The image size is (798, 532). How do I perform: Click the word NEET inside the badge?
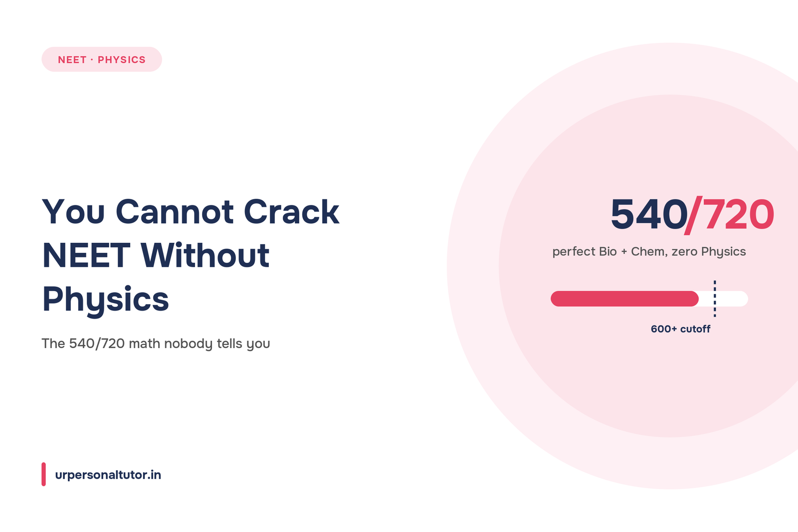(x=72, y=60)
